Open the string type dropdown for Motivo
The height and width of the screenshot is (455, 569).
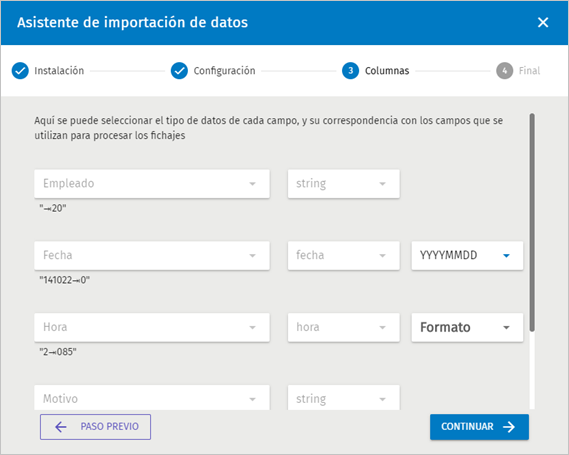[344, 398]
